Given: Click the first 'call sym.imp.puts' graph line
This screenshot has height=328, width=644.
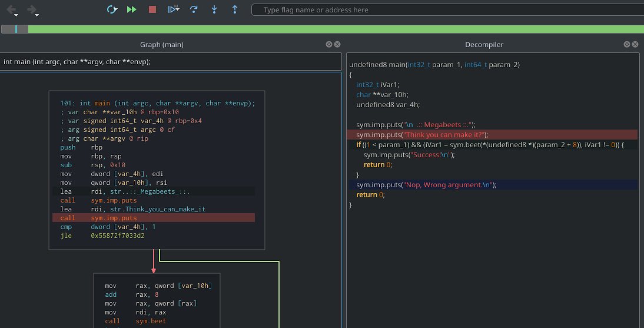Looking at the screenshot, I should (x=98, y=200).
